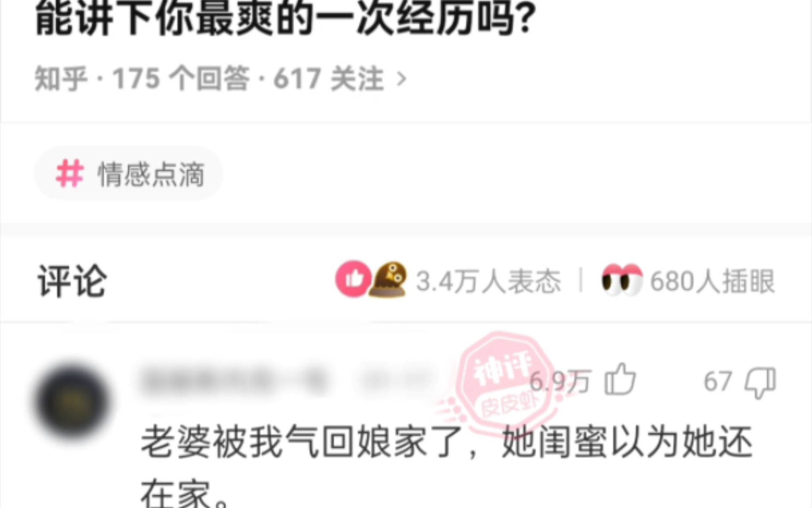This screenshot has width=812, height=508.
Task: Open 617 关注 followers info
Action: click(329, 78)
